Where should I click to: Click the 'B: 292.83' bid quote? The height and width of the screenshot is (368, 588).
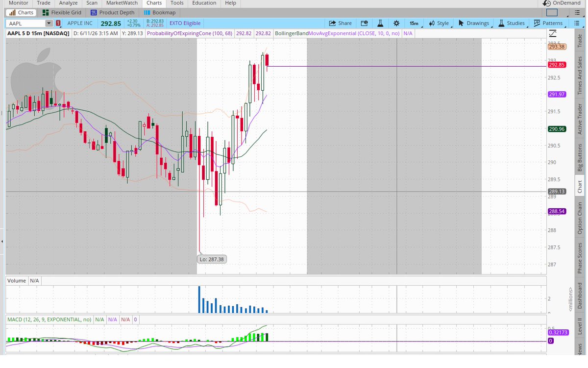(x=155, y=21)
